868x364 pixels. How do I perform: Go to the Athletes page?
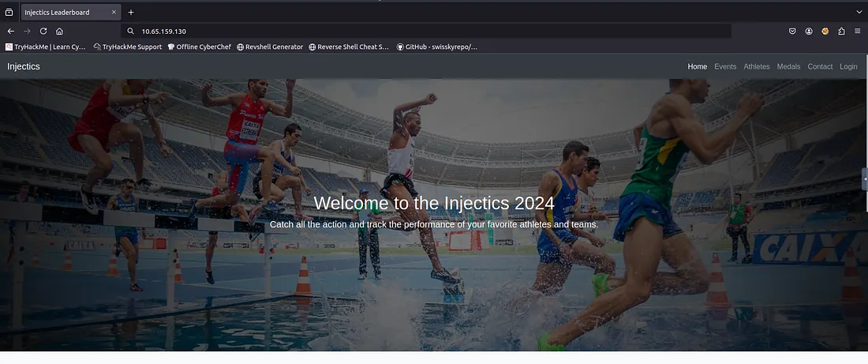(756, 66)
